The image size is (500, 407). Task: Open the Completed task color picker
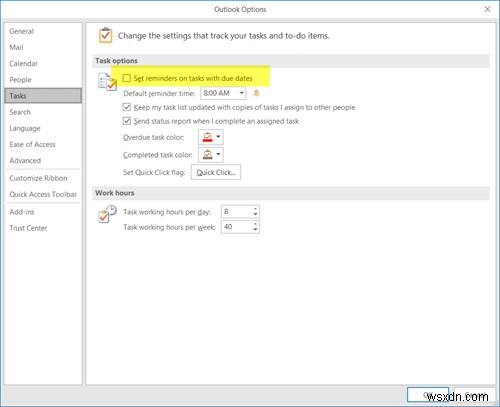click(x=211, y=155)
